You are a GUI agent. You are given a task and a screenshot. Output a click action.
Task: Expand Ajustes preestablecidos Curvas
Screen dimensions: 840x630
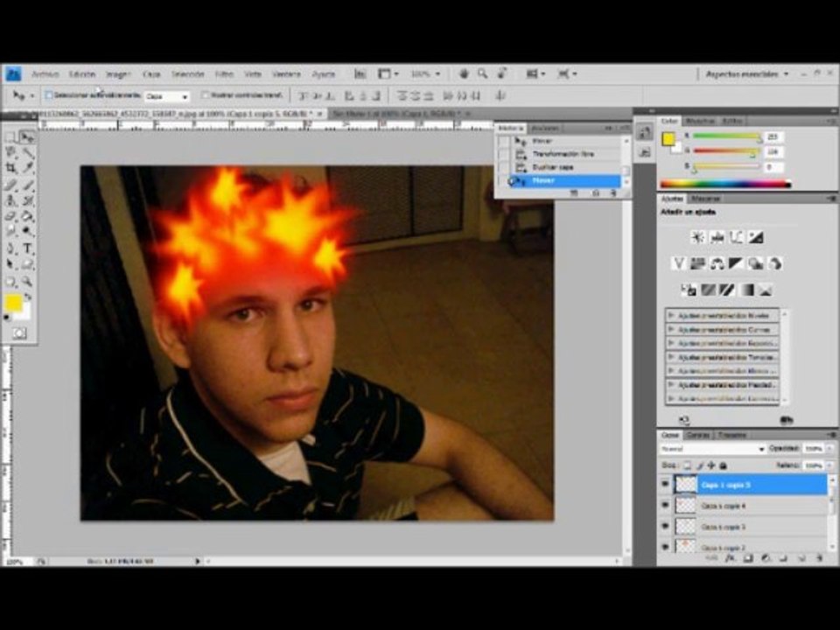(x=671, y=330)
